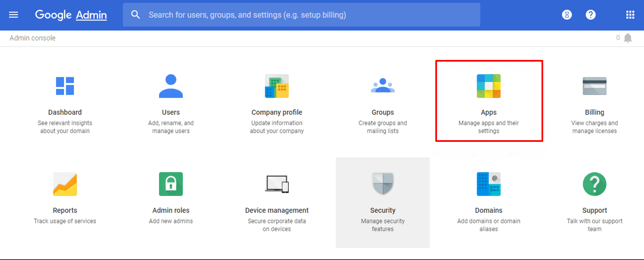The width and height of the screenshot is (644, 260).
Task: Open the Reports chart icon
Action: [65, 184]
